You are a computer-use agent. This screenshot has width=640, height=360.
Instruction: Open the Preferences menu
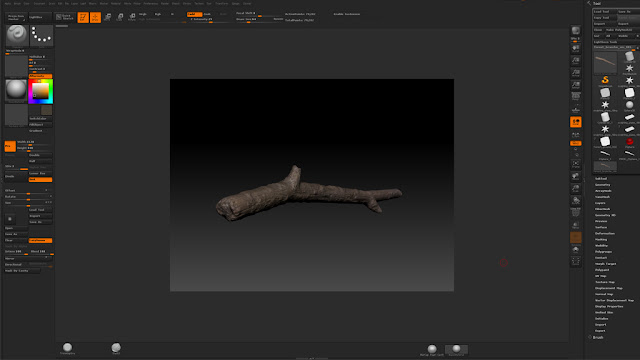(x=151, y=3)
